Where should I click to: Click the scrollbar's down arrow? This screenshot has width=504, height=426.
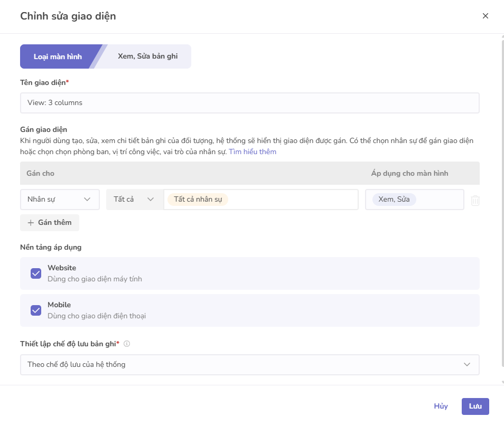501,382
